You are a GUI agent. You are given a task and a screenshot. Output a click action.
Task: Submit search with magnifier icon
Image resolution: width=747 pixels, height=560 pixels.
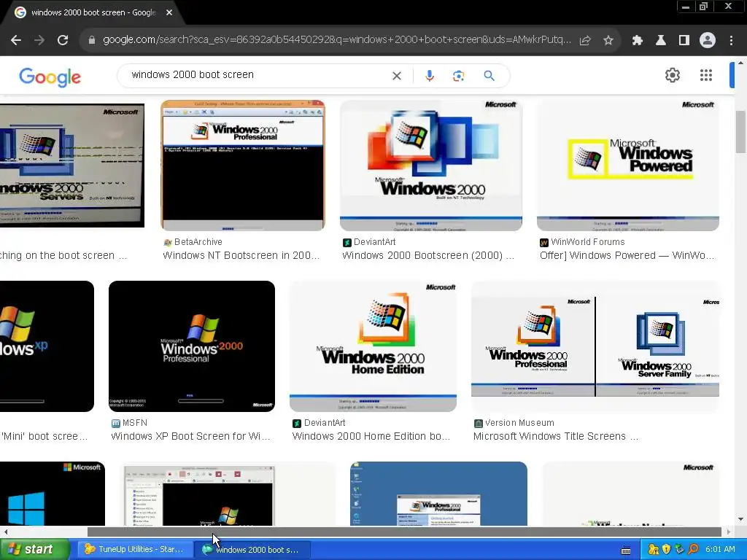coord(489,76)
